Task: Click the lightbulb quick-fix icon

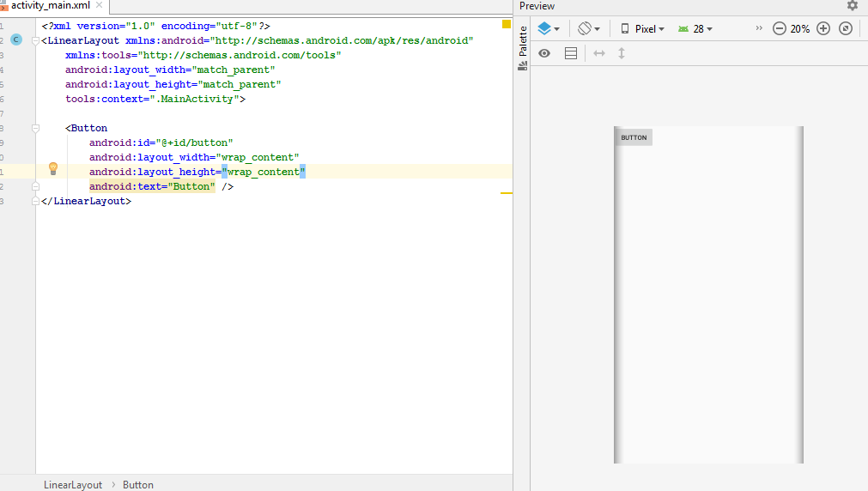Action: [x=52, y=169]
